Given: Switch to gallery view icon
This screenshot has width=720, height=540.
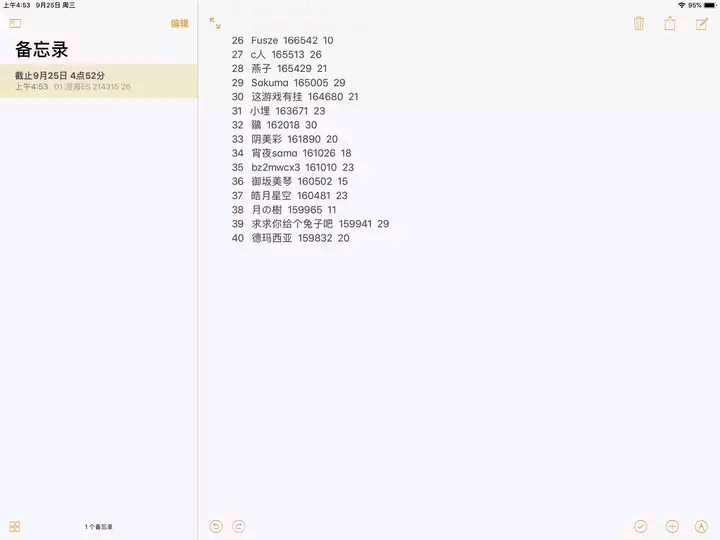Looking at the screenshot, I should pos(15,526).
